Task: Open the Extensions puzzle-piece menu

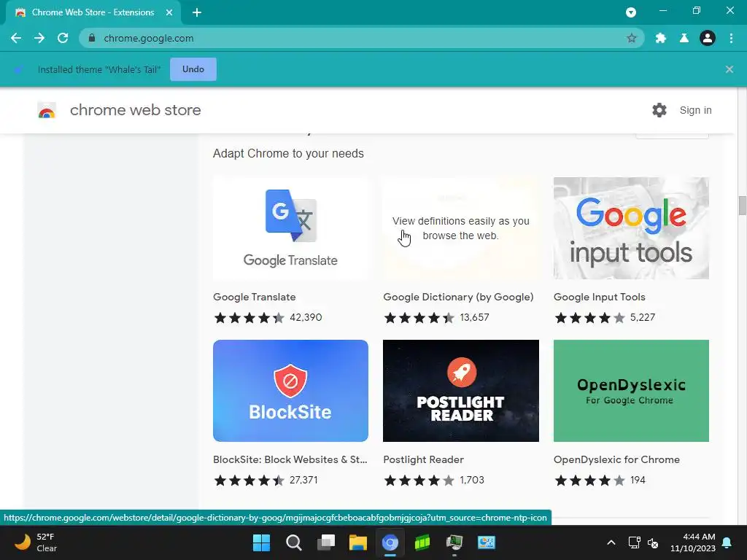Action: pos(660,38)
